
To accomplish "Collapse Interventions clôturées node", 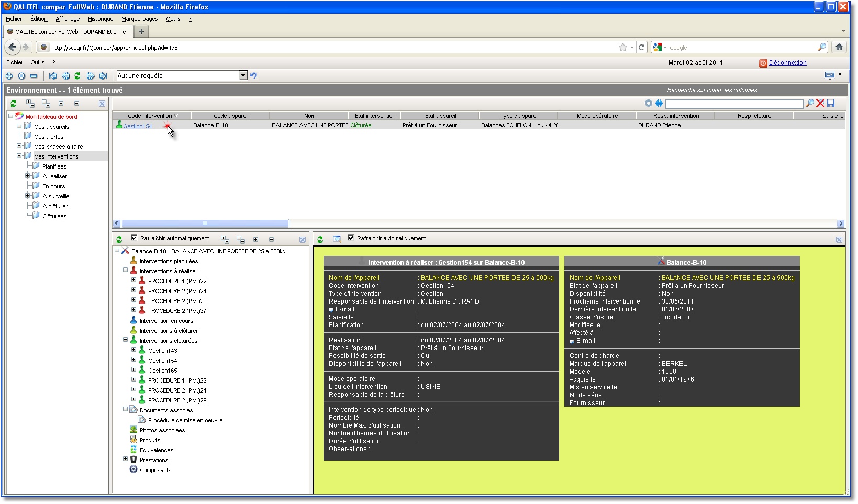I will [125, 340].
